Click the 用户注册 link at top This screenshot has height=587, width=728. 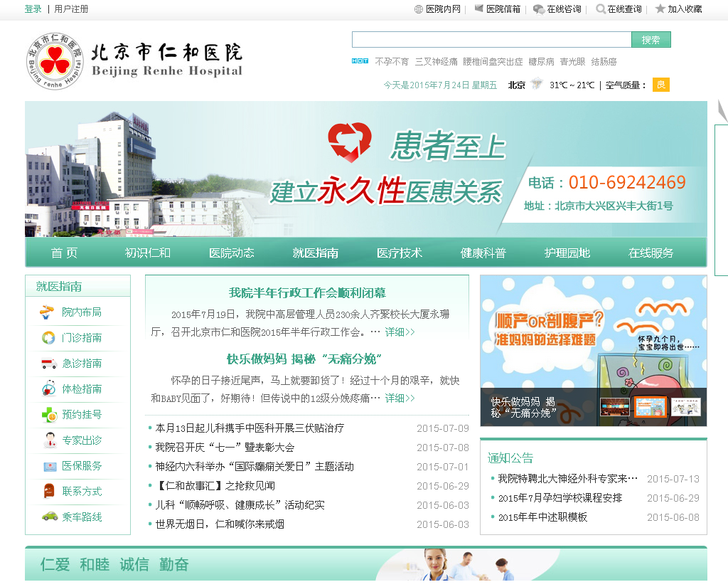(x=72, y=9)
